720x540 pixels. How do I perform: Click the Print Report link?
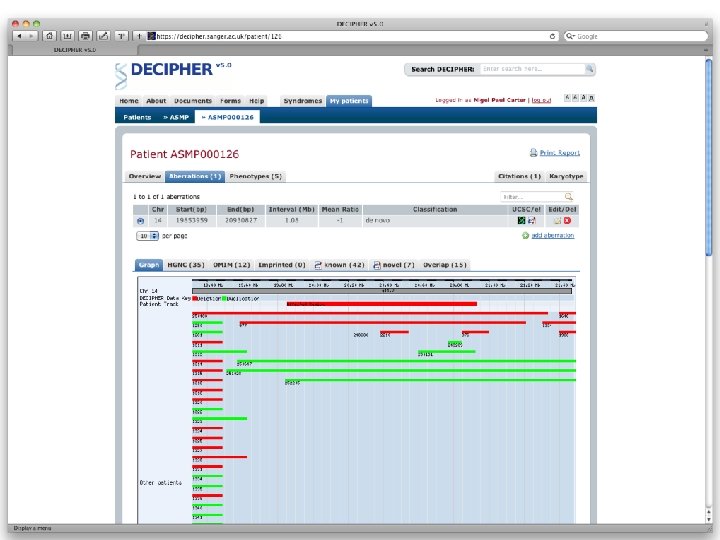coord(560,153)
